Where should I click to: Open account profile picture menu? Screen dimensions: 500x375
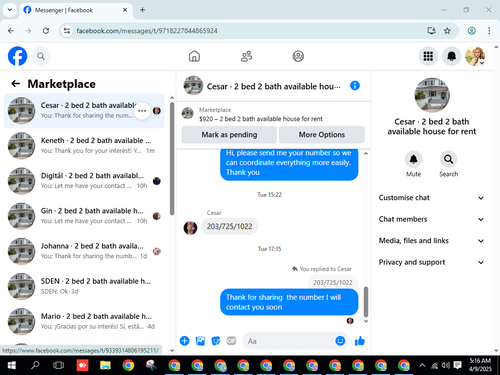[x=475, y=56]
